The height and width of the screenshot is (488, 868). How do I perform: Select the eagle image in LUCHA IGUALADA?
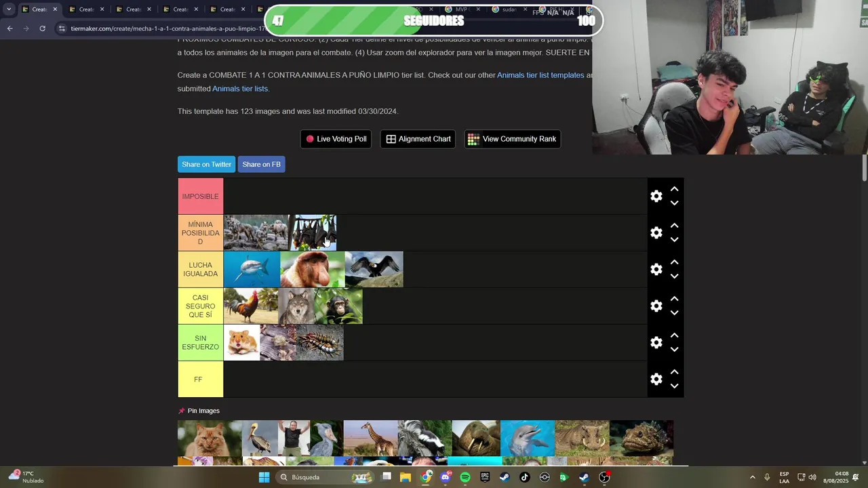click(x=374, y=270)
